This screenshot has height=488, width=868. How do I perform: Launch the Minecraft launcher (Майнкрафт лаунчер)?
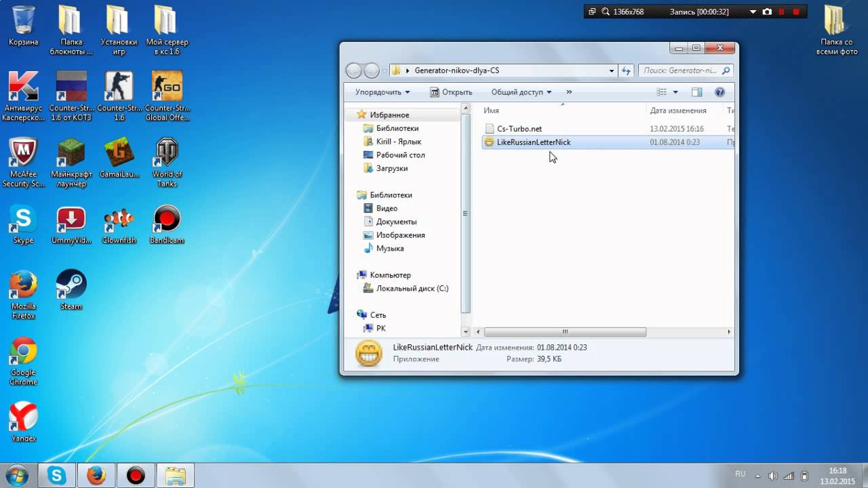pyautogui.click(x=71, y=163)
